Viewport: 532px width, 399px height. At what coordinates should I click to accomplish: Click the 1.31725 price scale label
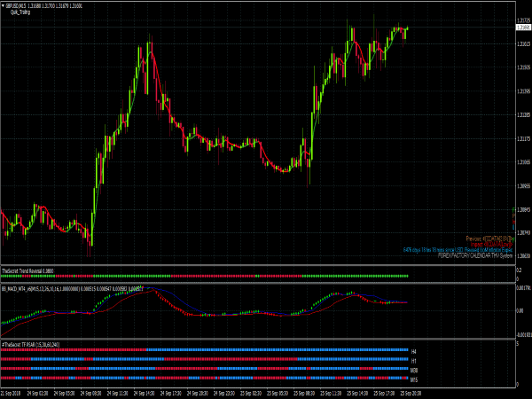pos(523,20)
